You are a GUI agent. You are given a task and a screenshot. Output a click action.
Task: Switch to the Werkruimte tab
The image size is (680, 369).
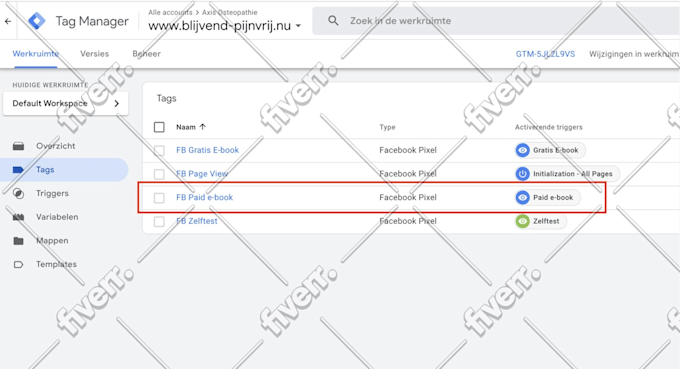(36, 54)
